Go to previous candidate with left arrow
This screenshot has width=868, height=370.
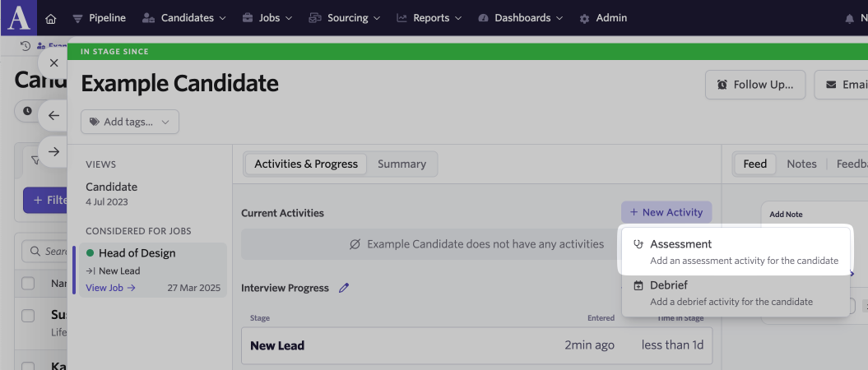click(53, 116)
